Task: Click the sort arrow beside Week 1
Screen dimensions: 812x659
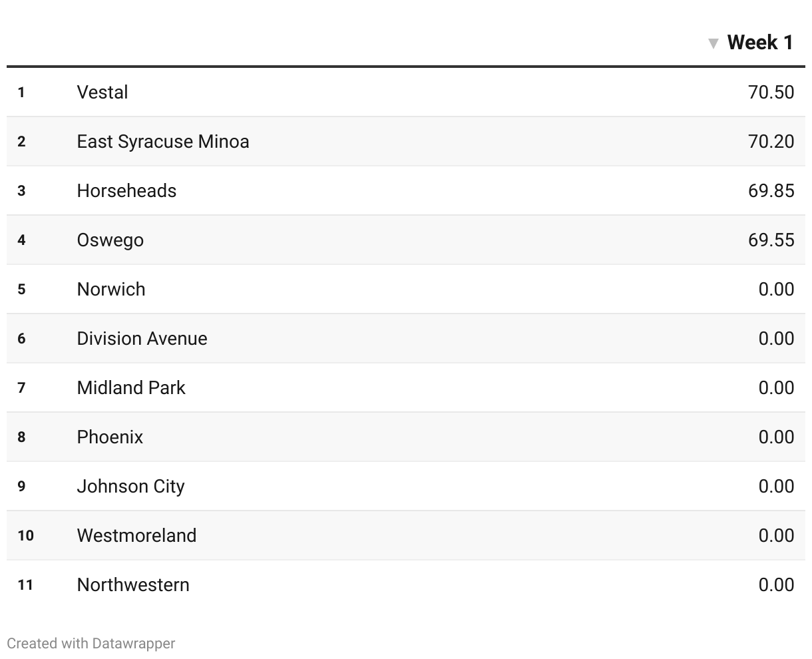Action: 713,44
